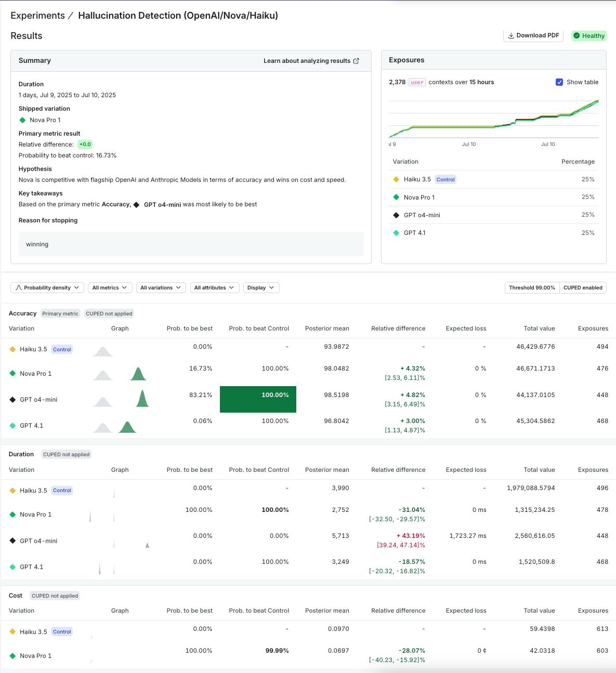Click the Prob. to be best header in Accuracy
616x673 pixels.
[190, 328]
